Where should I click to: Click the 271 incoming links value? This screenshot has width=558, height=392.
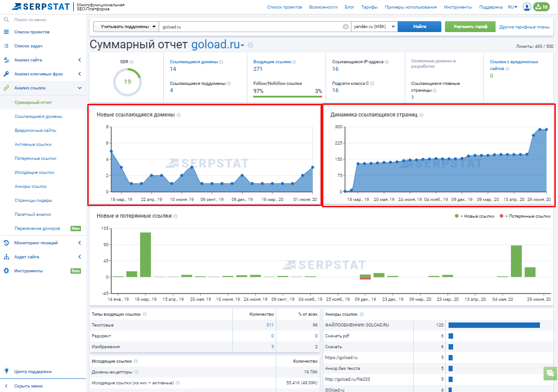(x=258, y=69)
